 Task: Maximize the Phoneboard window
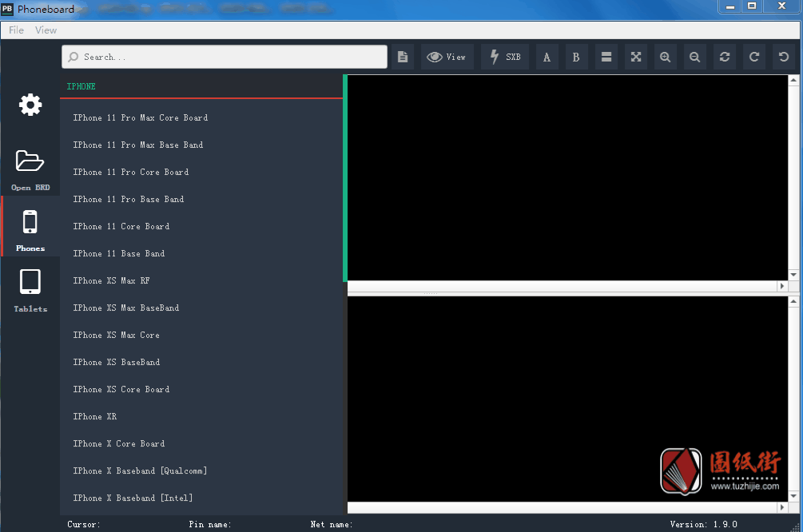(x=753, y=6)
